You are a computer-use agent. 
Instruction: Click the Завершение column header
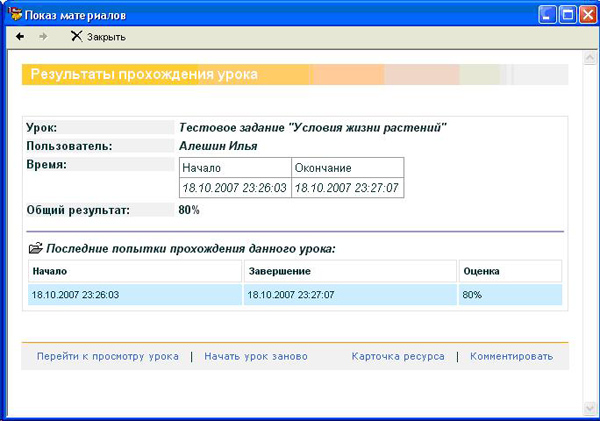pos(350,271)
